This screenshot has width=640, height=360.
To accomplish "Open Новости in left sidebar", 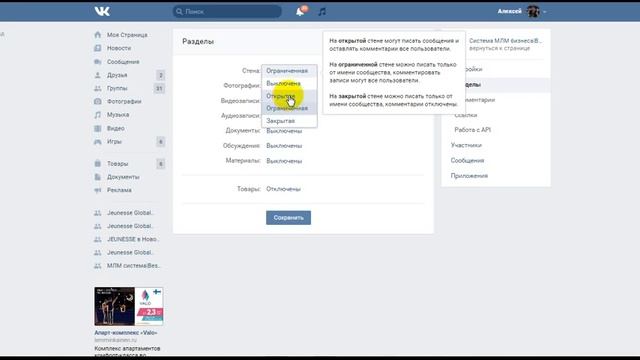I will (x=119, y=48).
